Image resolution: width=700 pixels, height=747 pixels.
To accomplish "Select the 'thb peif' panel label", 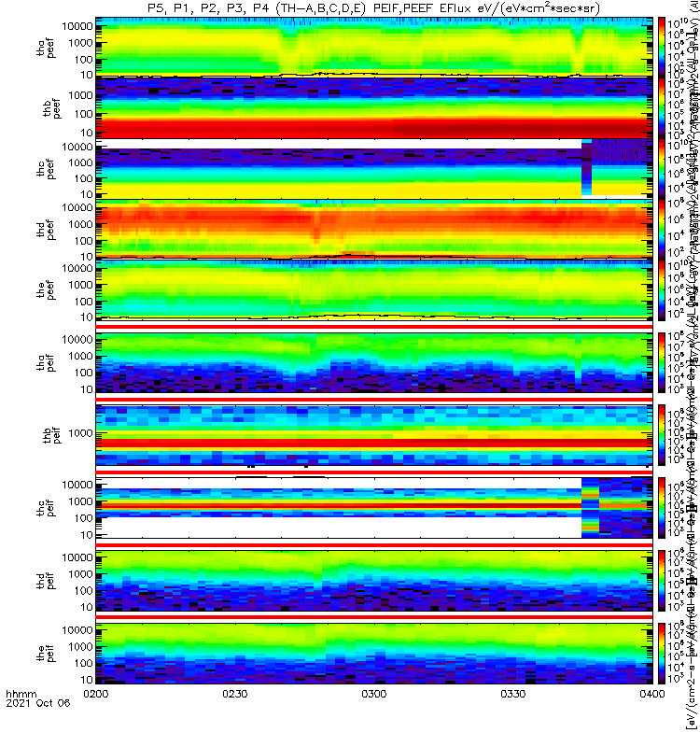I will [51, 435].
